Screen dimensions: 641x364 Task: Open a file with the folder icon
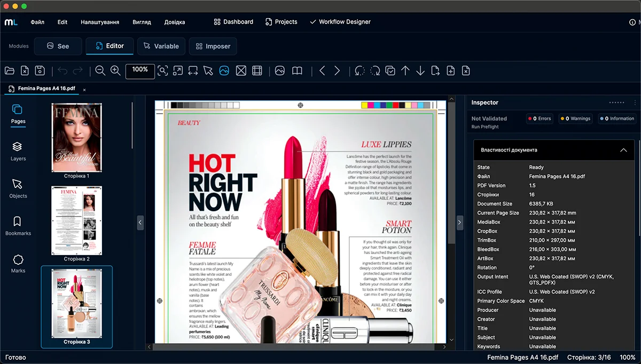(9, 70)
